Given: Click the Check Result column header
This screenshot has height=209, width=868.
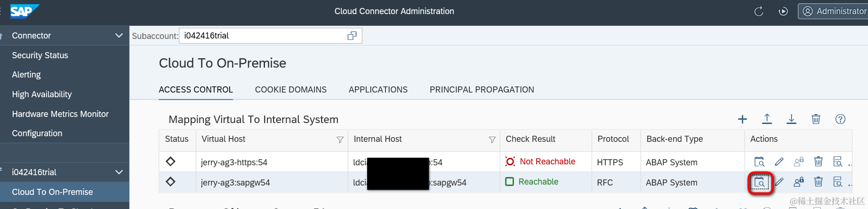Looking at the screenshot, I should [530, 139].
